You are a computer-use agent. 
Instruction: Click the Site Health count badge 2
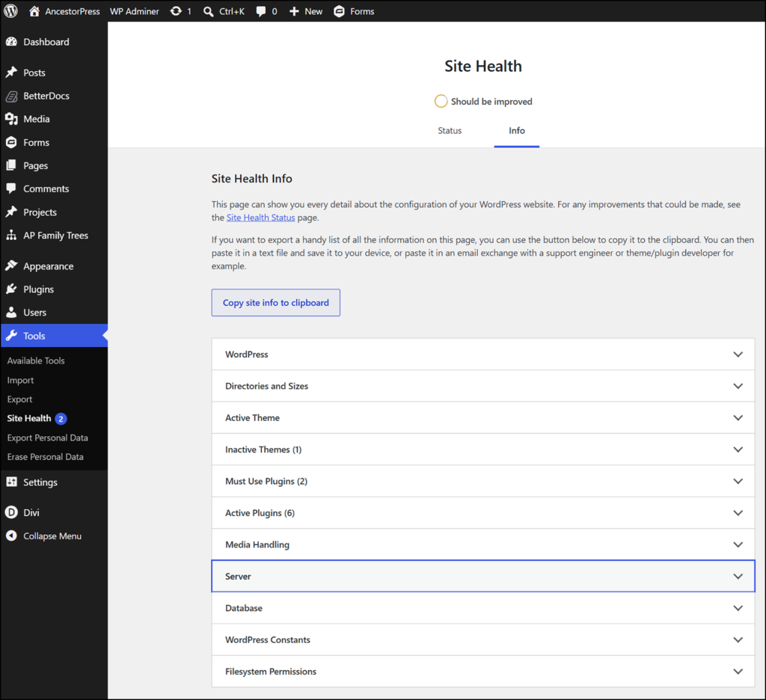[61, 419]
